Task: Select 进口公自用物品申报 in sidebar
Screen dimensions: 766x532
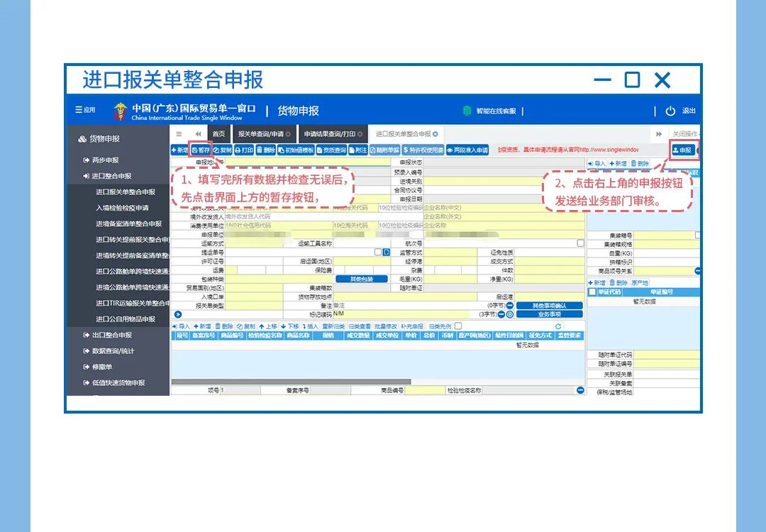Action: coord(126,319)
